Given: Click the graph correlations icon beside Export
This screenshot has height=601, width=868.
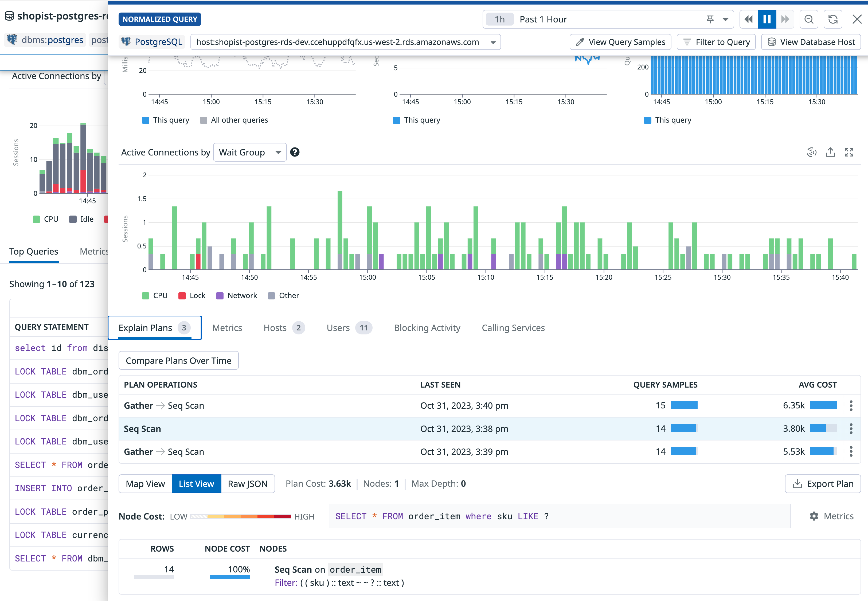Looking at the screenshot, I should (x=812, y=152).
